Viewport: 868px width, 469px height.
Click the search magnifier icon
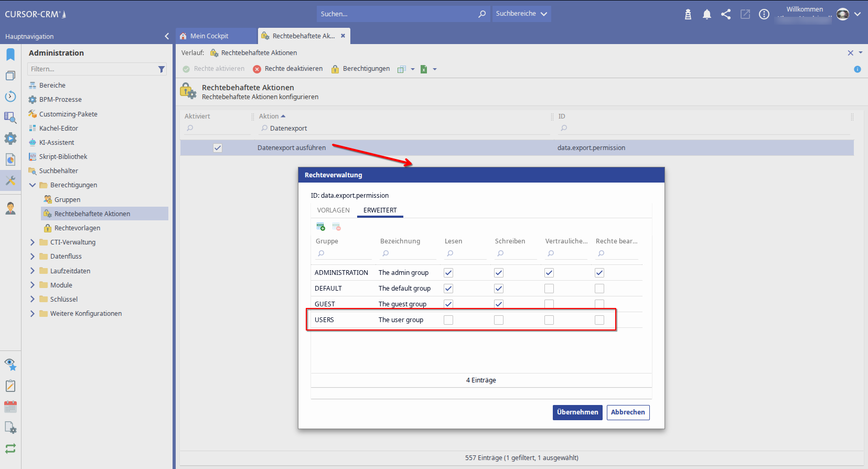click(x=481, y=14)
